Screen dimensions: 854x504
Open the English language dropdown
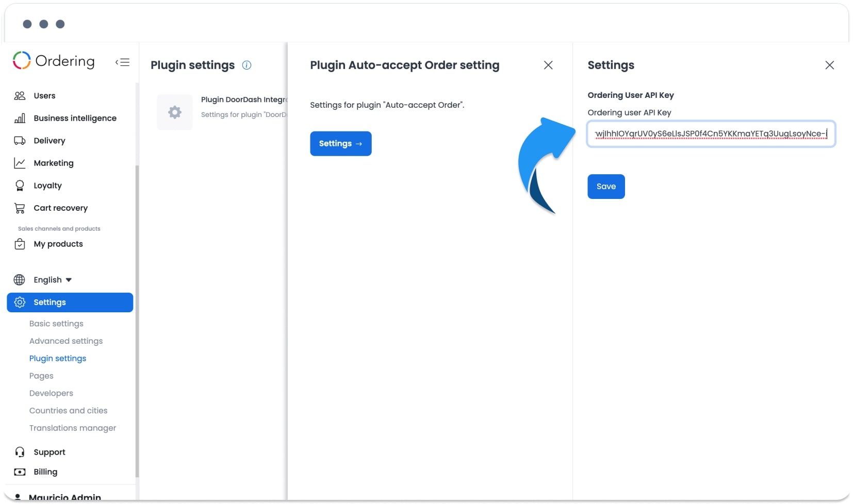[x=53, y=280]
